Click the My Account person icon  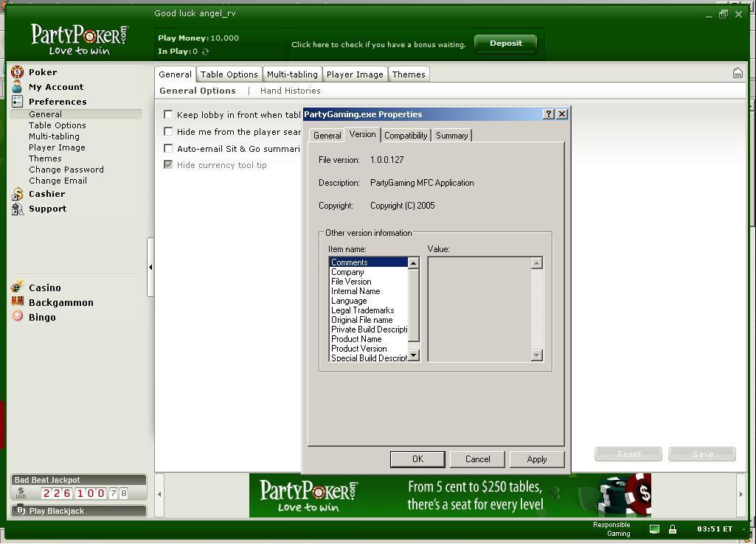click(16, 87)
